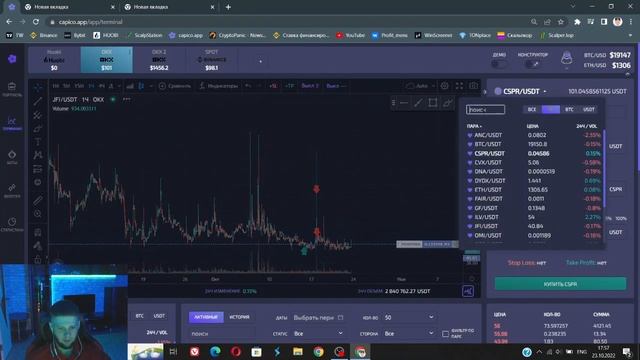
Task: Select rectangle shape in floating drawing toolbar
Action: (x=433, y=103)
